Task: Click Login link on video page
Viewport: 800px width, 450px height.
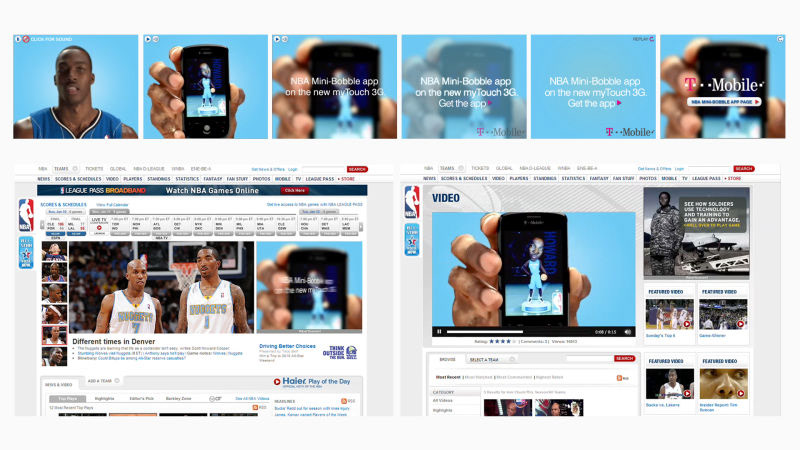Action: click(679, 169)
